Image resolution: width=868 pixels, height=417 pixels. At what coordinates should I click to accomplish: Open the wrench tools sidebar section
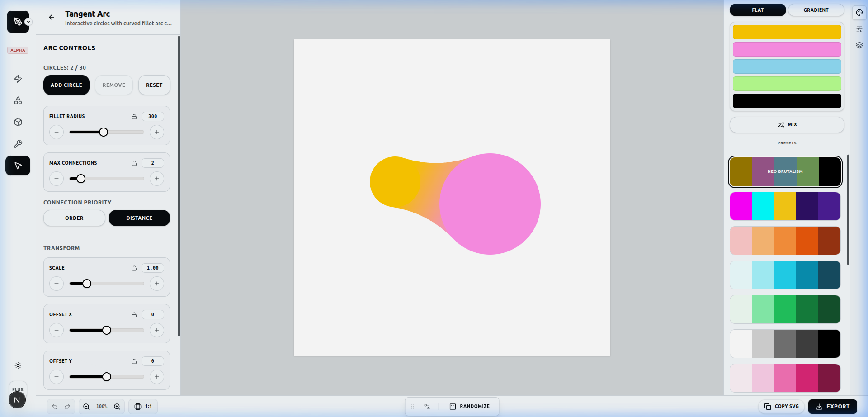[18, 144]
